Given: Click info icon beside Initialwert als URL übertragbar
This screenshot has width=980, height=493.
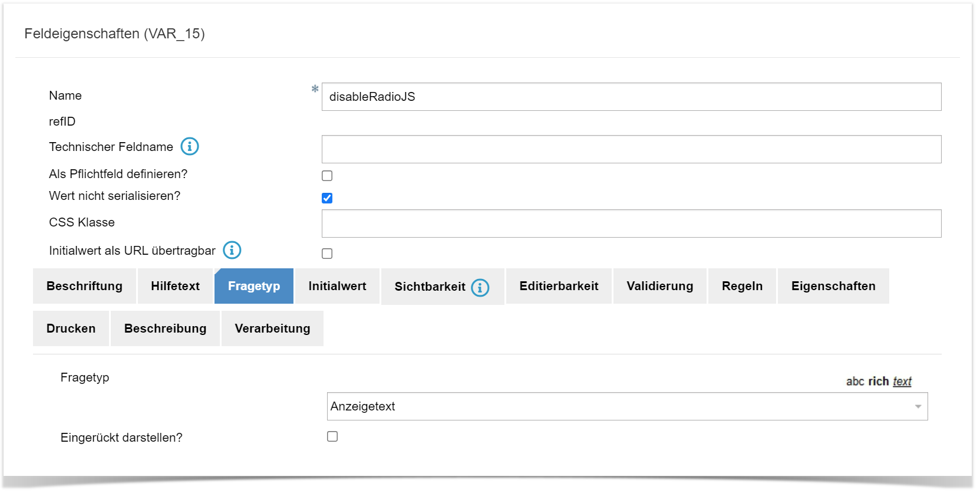Looking at the screenshot, I should pyautogui.click(x=232, y=250).
